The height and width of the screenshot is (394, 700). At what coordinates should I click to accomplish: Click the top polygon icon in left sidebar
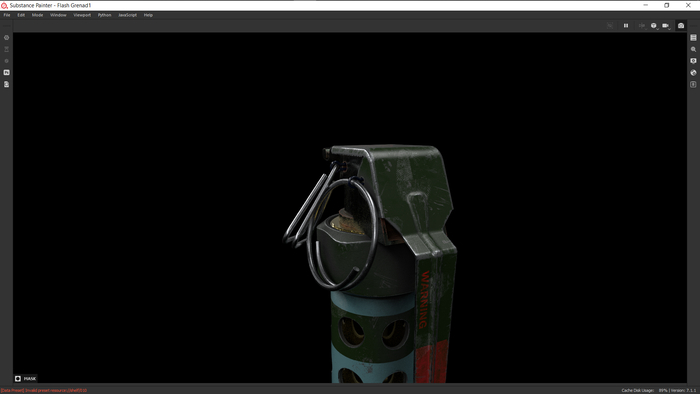tap(7, 38)
